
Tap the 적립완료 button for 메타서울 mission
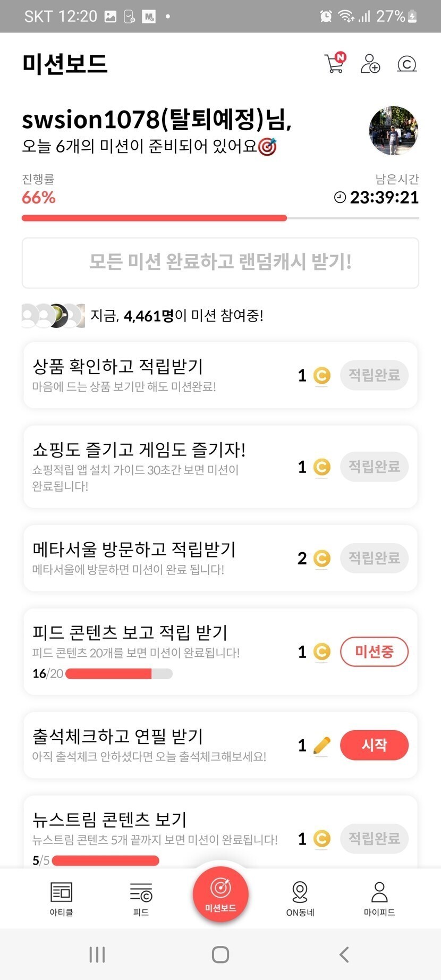(374, 558)
